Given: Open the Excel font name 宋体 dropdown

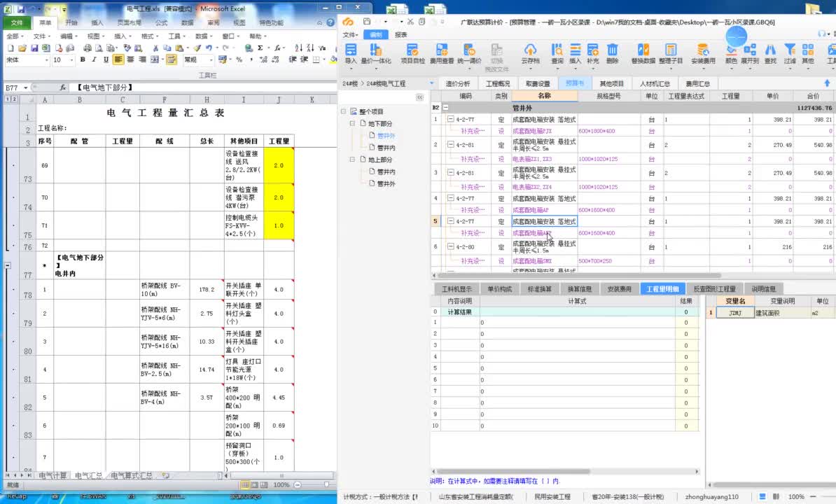Looking at the screenshot, I should click(x=46, y=59).
